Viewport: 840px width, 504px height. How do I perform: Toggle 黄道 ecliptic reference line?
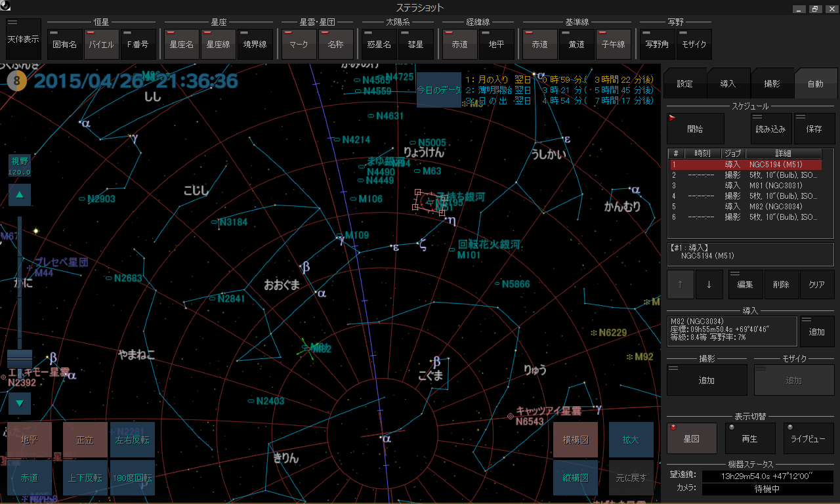point(577,45)
